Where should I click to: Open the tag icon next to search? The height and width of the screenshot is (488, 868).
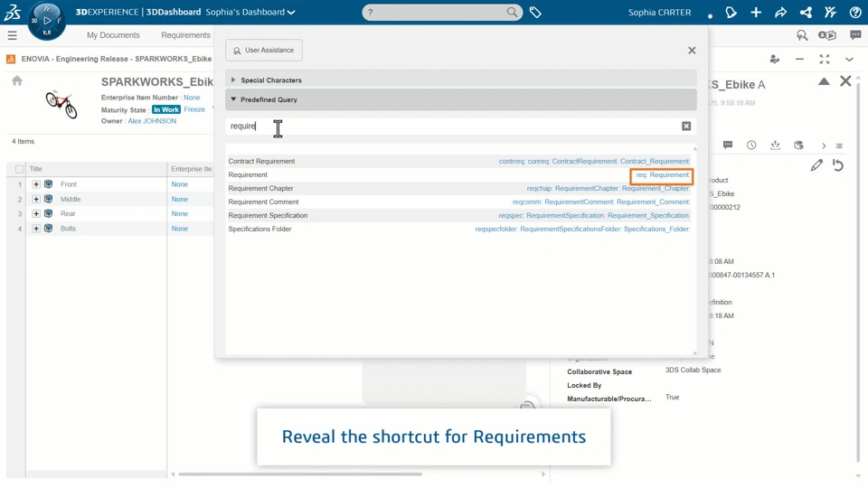pos(535,12)
